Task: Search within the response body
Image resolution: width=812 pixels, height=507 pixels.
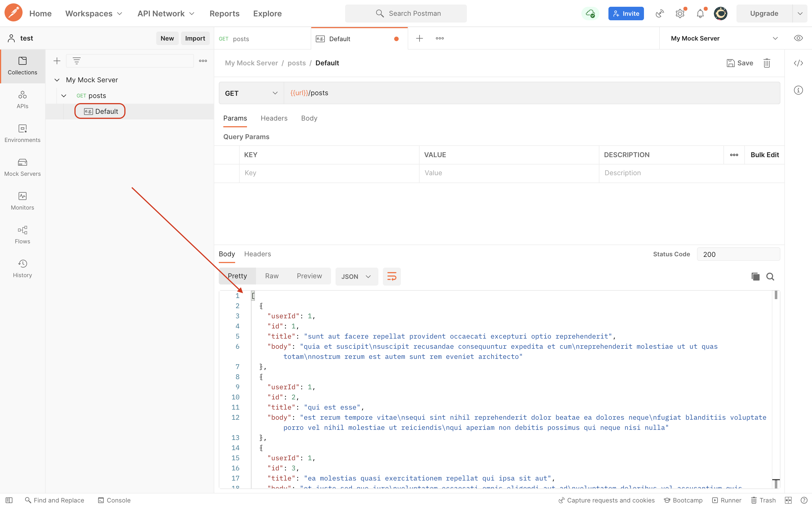Action: (x=770, y=276)
